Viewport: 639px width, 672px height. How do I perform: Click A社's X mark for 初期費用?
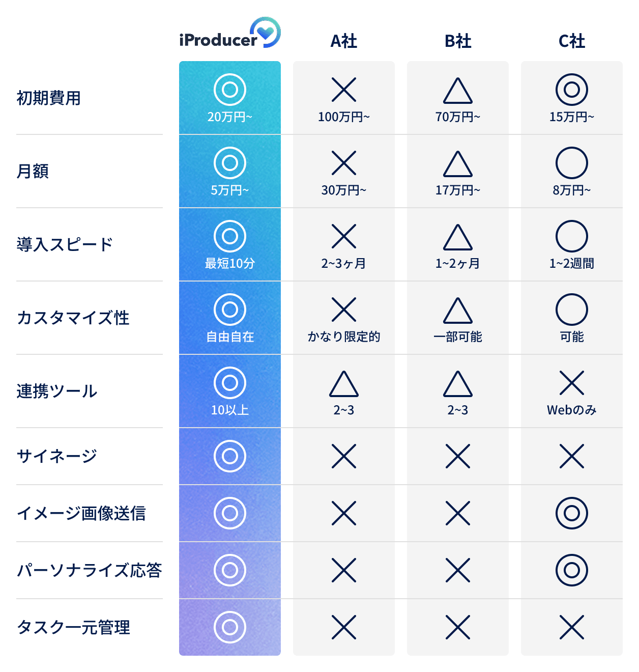[x=344, y=90]
